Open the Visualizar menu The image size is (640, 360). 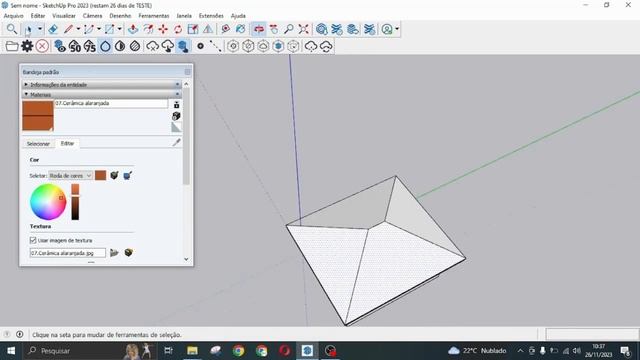click(x=64, y=16)
